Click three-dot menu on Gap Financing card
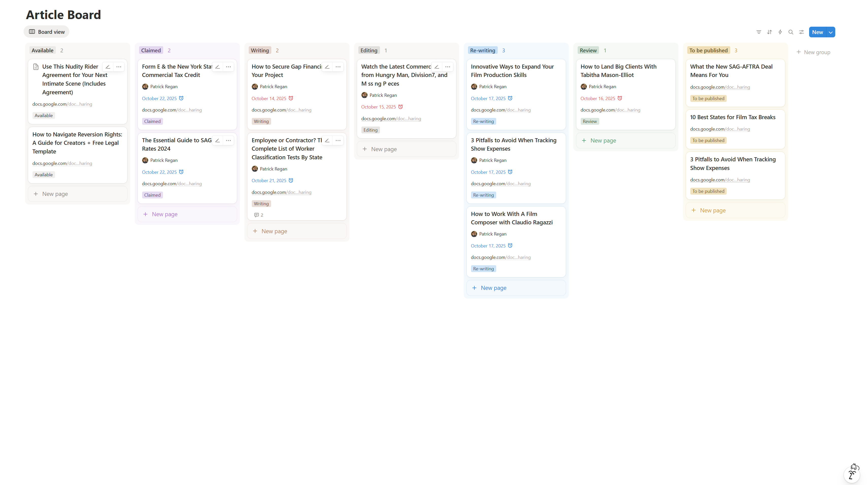 pyautogui.click(x=338, y=67)
